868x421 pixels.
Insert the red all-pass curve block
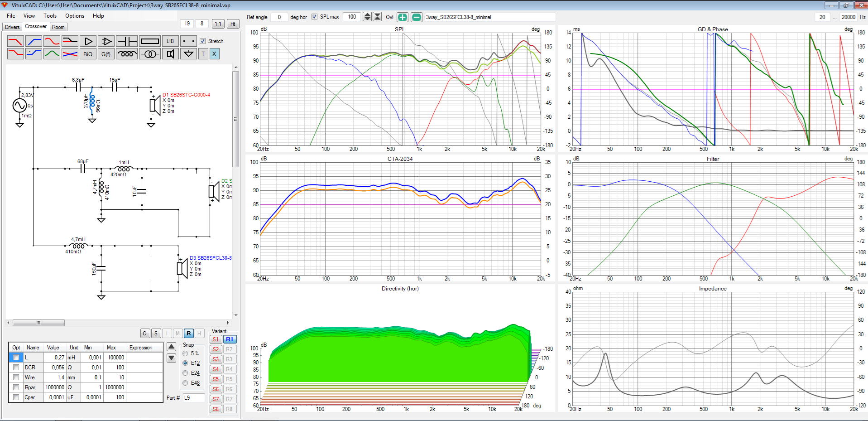(52, 41)
